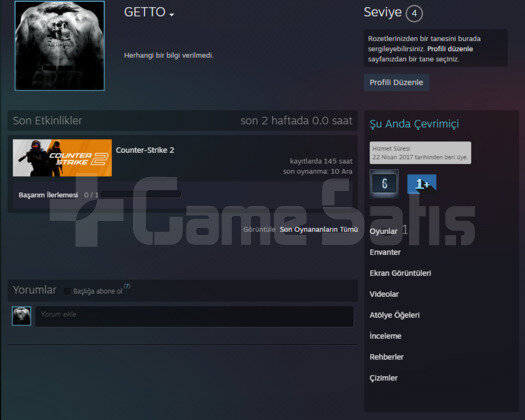The image size is (525, 420).
Task: Open the İnceleme link
Action: click(x=385, y=336)
